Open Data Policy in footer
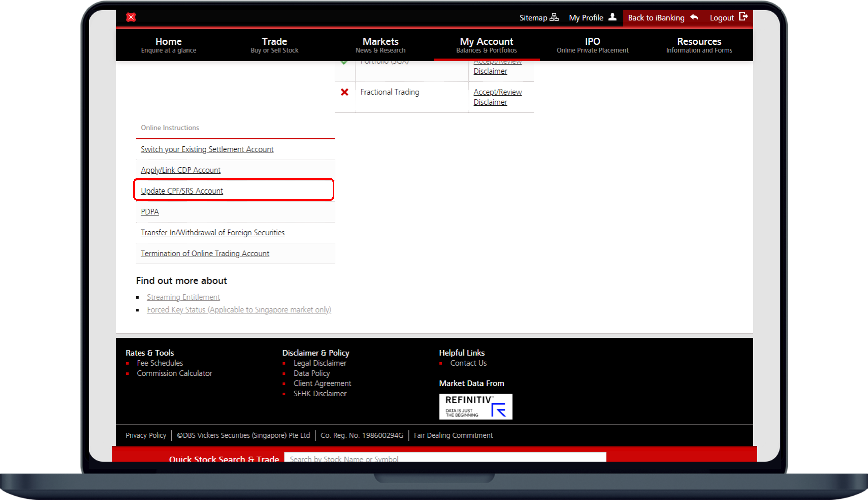Viewport: 868px width, 500px height. pyautogui.click(x=311, y=373)
